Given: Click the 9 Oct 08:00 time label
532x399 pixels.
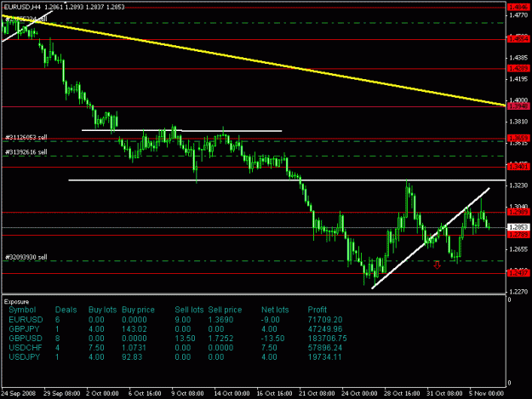Looking at the screenshot, I should click(187, 393).
